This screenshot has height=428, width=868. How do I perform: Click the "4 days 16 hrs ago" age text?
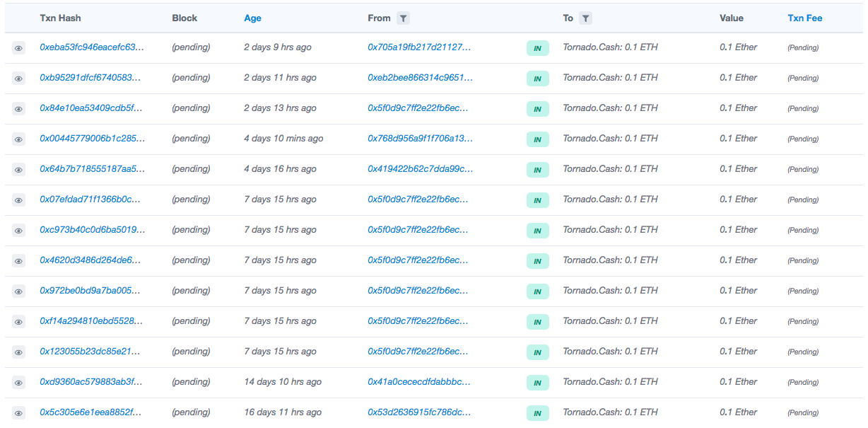coord(280,169)
